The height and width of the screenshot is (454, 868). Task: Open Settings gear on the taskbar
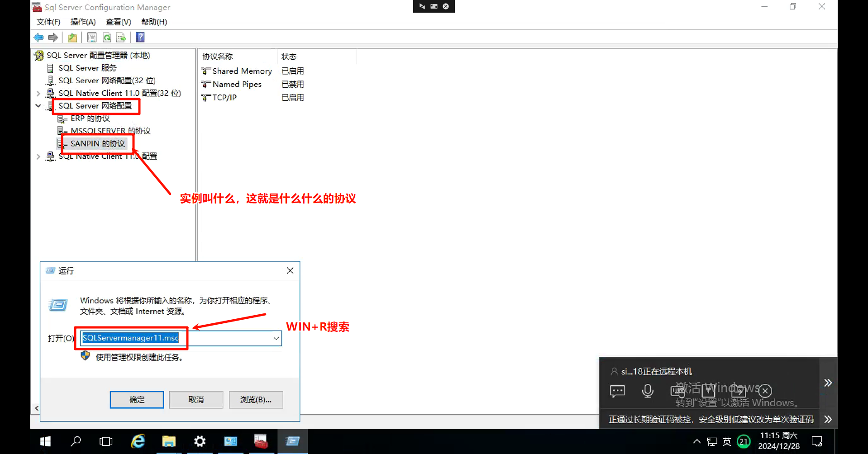pos(200,441)
